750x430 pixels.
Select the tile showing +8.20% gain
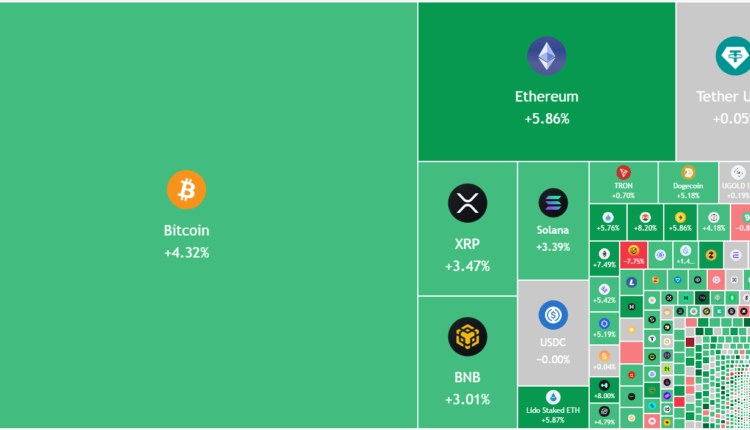click(x=645, y=223)
